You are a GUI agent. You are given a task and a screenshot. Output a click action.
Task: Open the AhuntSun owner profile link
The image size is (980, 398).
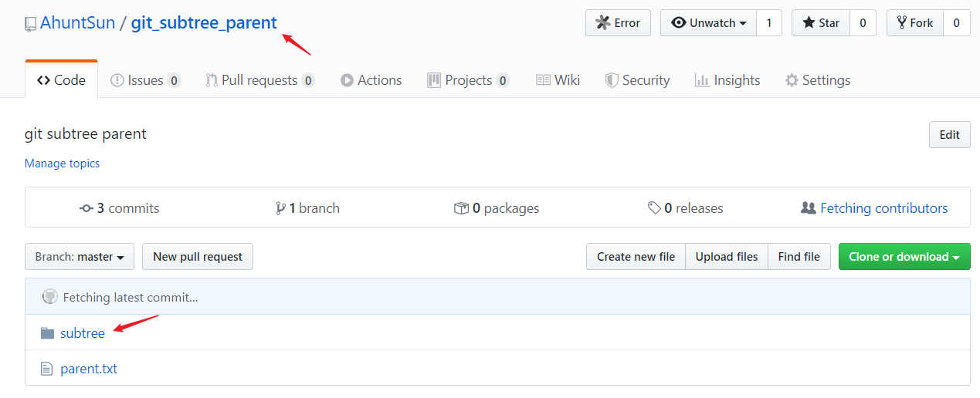(77, 23)
